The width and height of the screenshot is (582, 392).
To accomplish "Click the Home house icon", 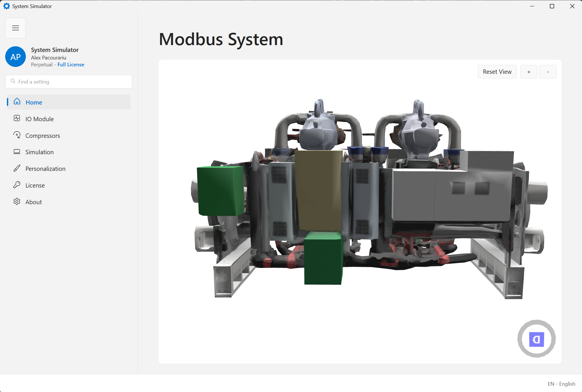I will pos(17,102).
